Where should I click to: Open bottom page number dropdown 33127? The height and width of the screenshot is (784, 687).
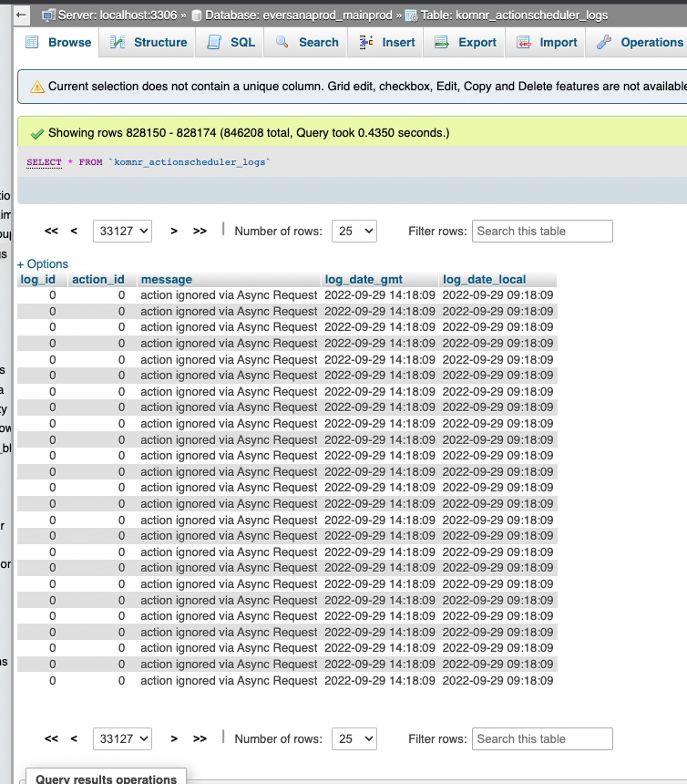coord(122,738)
